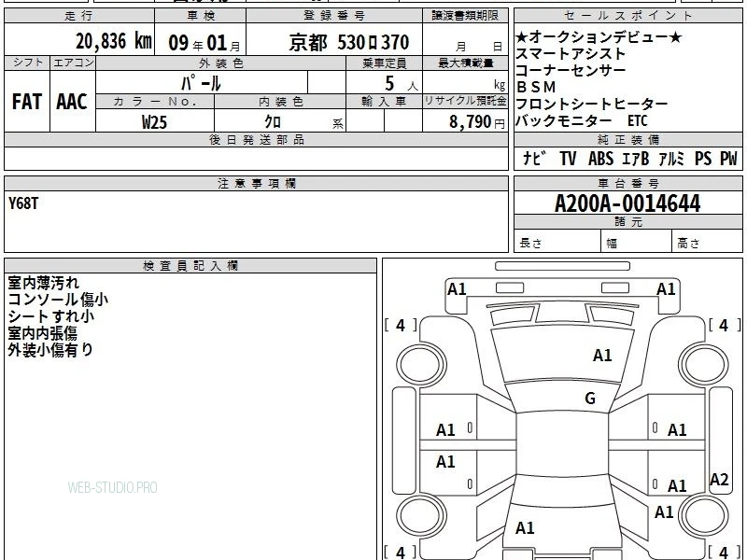The height and width of the screenshot is (560, 747).
Task: Select the 後日発送部品 header
Action: 256,139
